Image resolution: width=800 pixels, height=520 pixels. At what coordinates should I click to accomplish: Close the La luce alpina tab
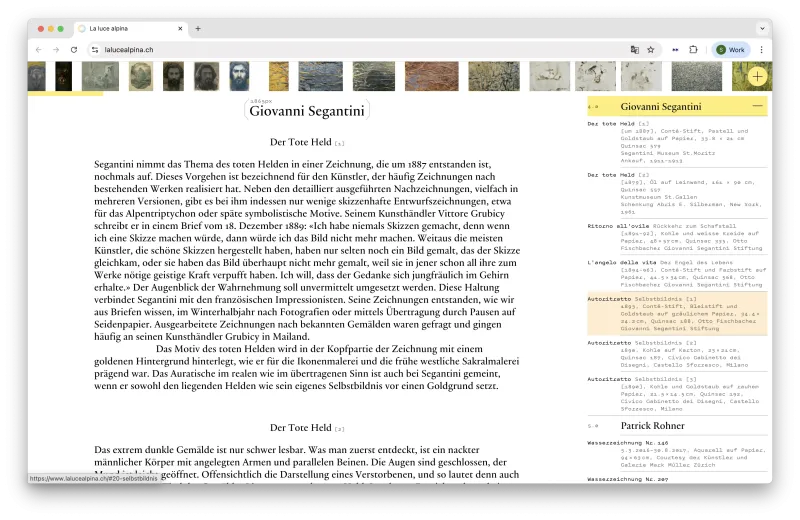click(180, 29)
